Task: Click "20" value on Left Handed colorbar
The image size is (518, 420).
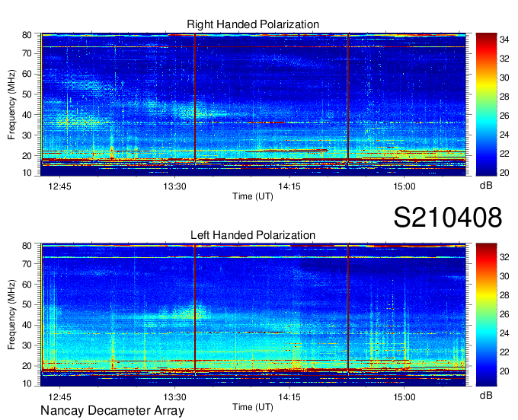Action: (504, 371)
